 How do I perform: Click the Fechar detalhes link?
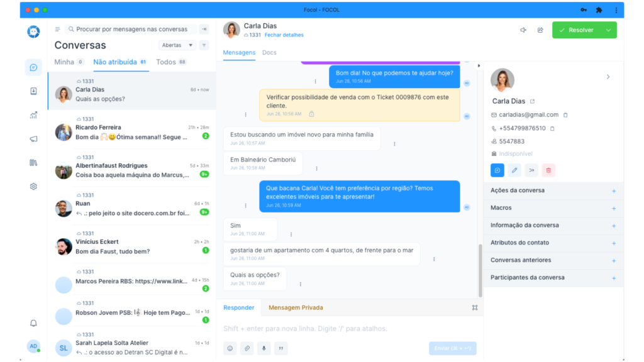click(x=284, y=35)
